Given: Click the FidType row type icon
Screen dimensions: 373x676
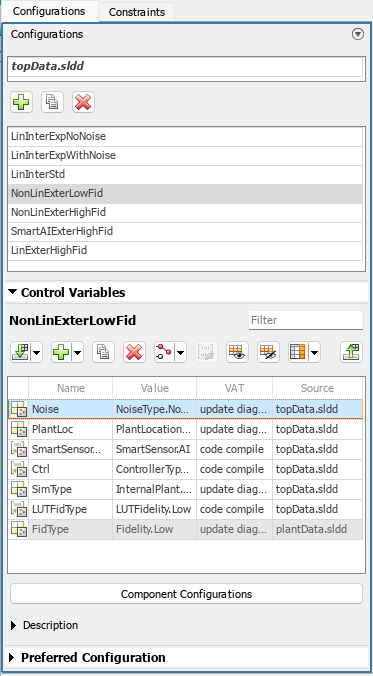Looking at the screenshot, I should (19, 529).
